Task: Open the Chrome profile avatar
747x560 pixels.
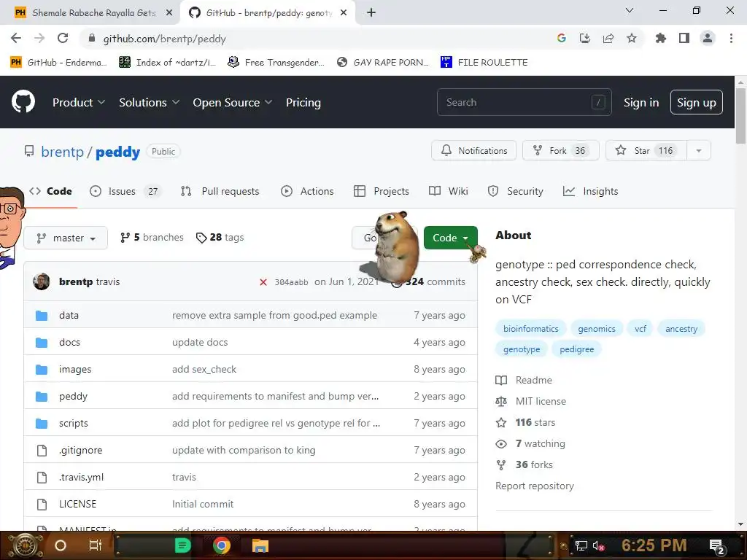Action: [708, 38]
